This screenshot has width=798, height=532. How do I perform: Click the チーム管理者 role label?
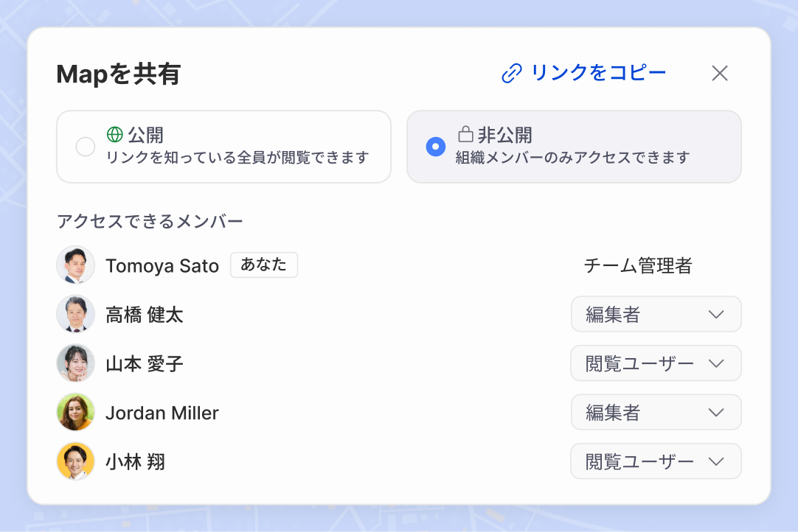[637, 266]
